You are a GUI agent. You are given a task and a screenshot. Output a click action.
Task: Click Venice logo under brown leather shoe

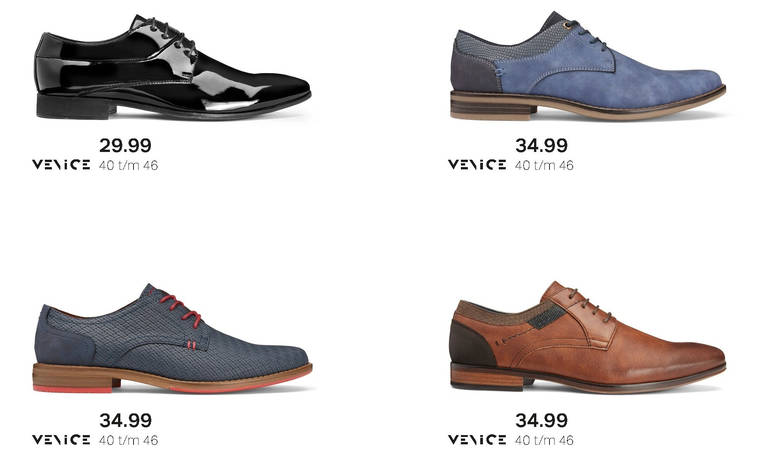pos(477,439)
